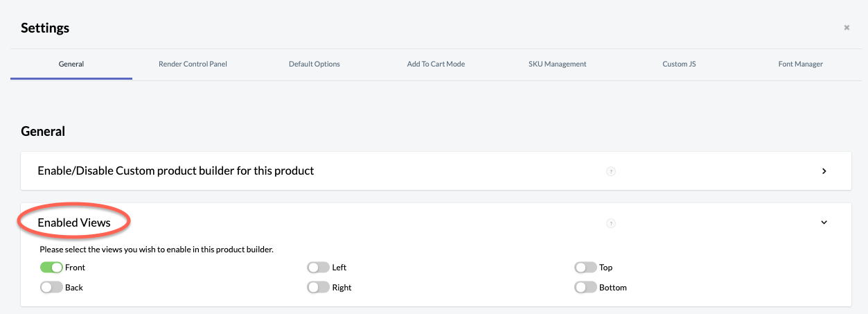Enable the Back view toggle
Screen dimensions: 868x314
coord(51,287)
